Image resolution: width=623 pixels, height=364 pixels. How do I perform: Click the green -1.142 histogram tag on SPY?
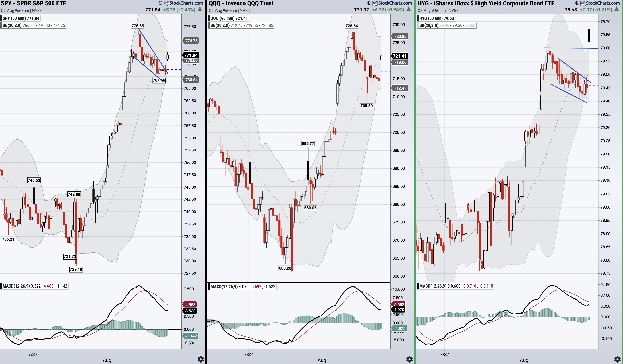[190, 336]
